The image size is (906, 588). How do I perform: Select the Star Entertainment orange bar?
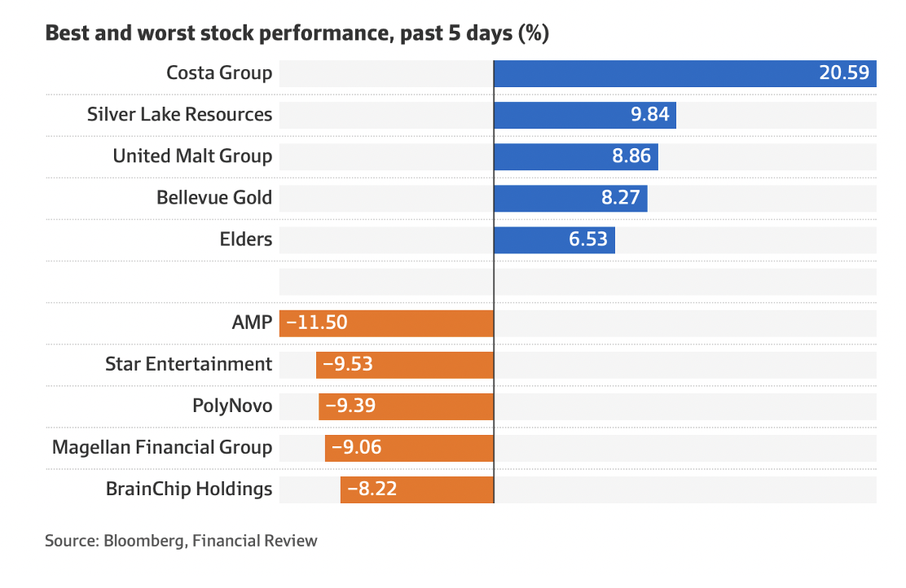pos(405,364)
